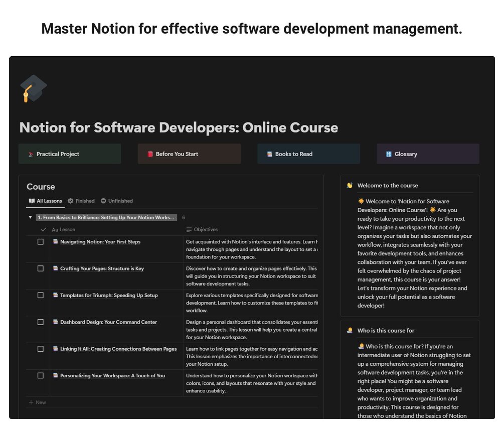Open Templates for Triumph: Speeding Up Setup

[109, 295]
